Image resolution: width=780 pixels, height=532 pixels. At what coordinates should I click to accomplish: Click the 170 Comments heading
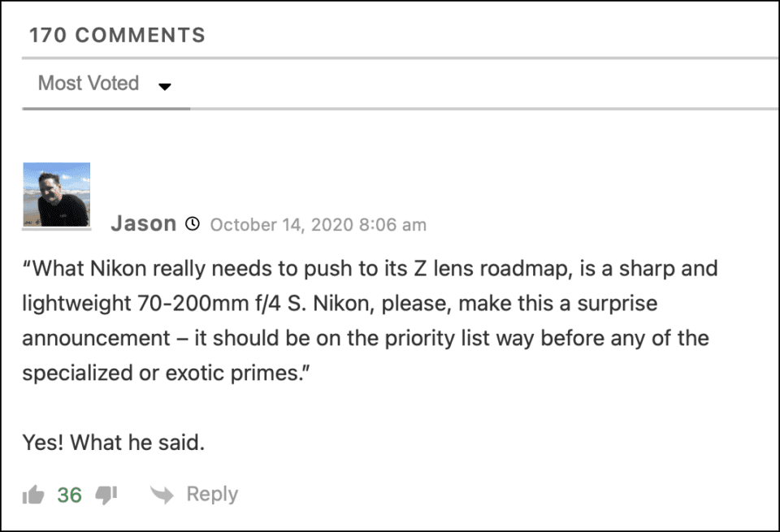tap(117, 35)
